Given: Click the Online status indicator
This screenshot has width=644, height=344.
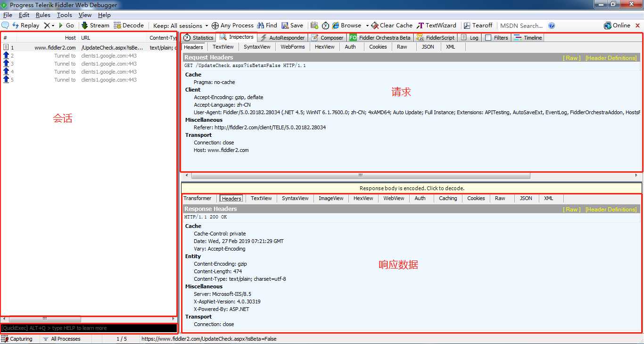Looking at the screenshot, I should click(617, 25).
